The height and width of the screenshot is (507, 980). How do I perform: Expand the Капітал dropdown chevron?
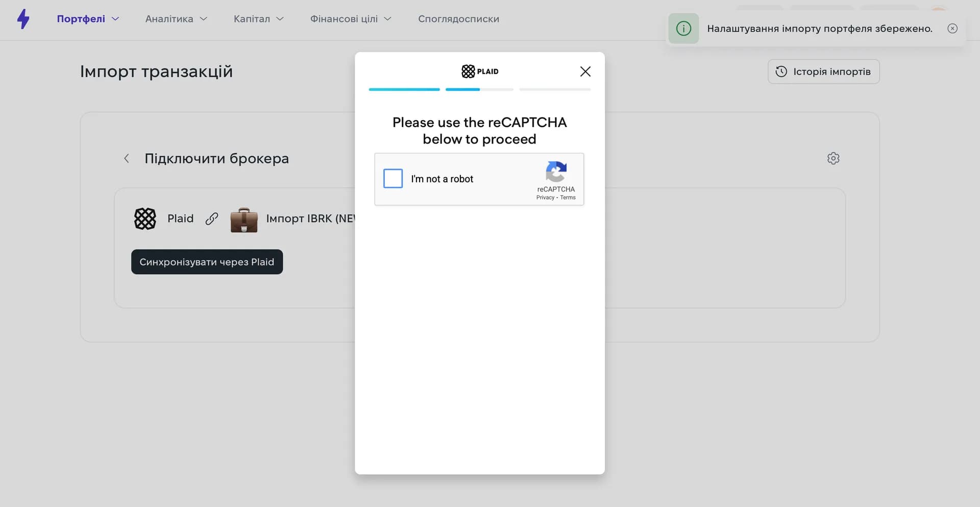(280, 19)
